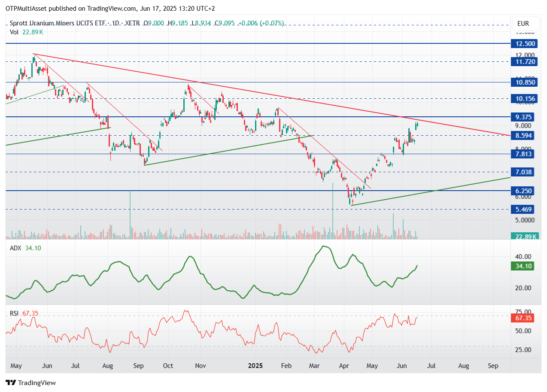The width and height of the screenshot is (547, 392).
Task: Select the 6.250 support price label
Action: 525,191
